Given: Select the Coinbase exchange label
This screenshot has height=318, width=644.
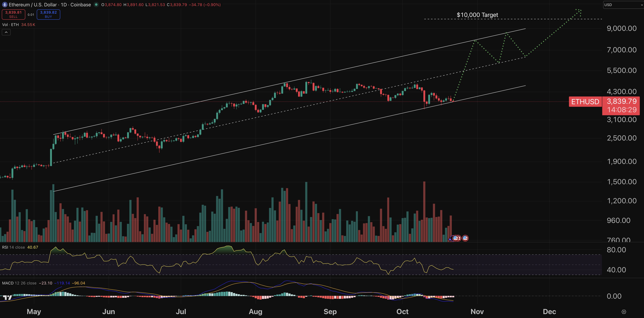Looking at the screenshot, I should pyautogui.click(x=80, y=5).
